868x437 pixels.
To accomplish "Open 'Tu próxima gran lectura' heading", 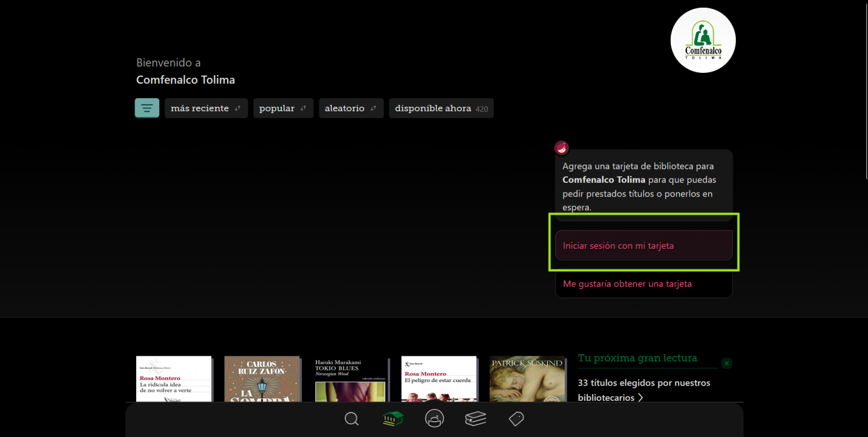I will point(637,358).
